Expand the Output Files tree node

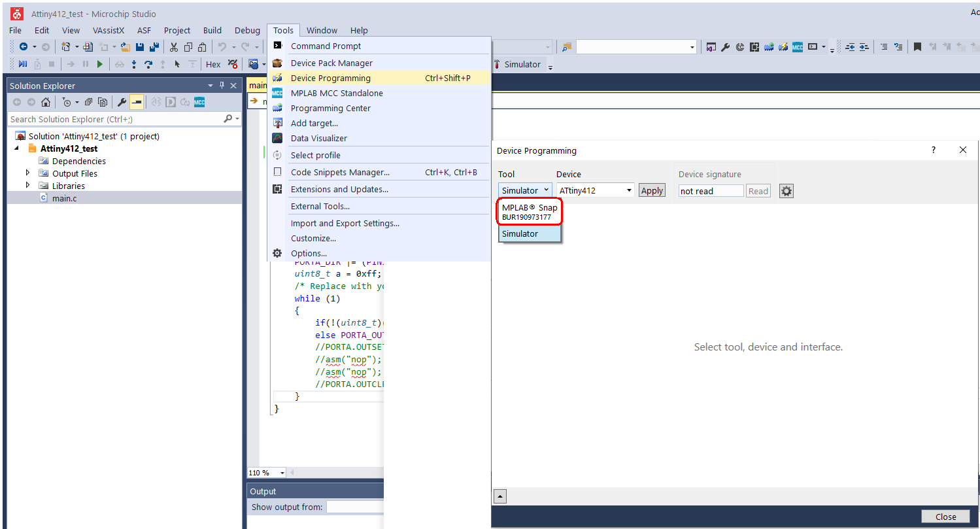27,173
